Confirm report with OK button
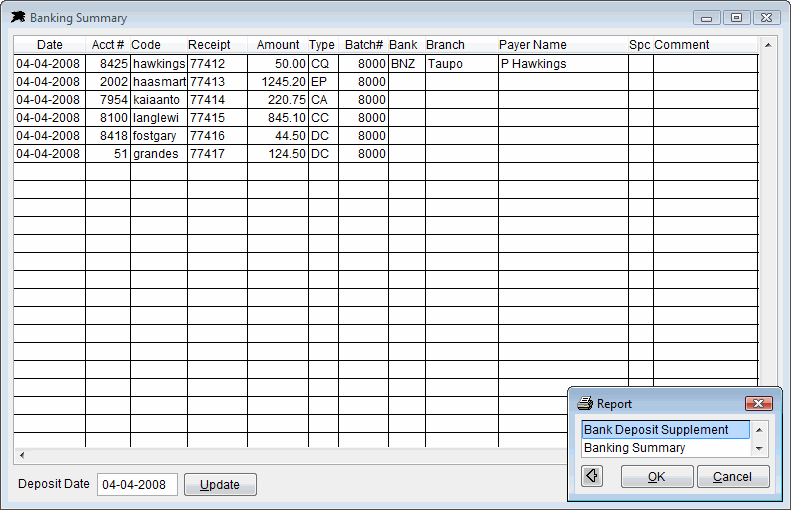This screenshot has height=510, width=791. pos(657,476)
